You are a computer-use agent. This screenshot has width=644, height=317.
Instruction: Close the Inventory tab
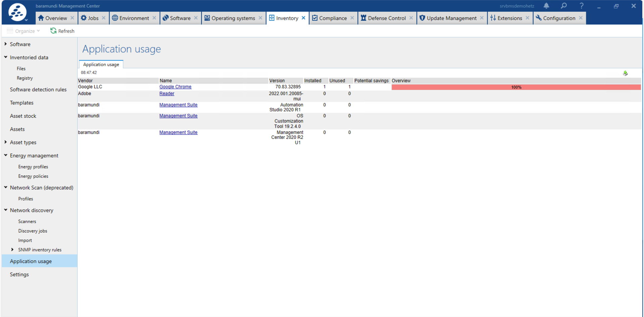tap(304, 18)
